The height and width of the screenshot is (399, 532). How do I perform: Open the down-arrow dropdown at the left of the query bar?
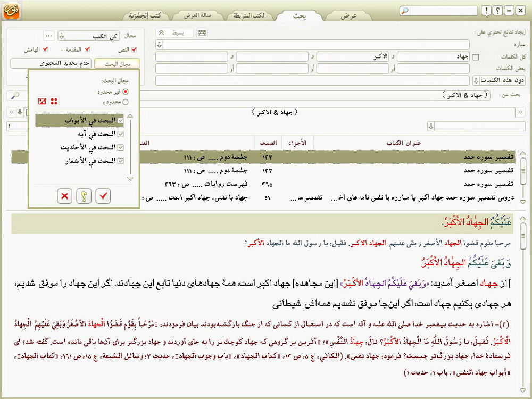pyautogui.click(x=20, y=112)
